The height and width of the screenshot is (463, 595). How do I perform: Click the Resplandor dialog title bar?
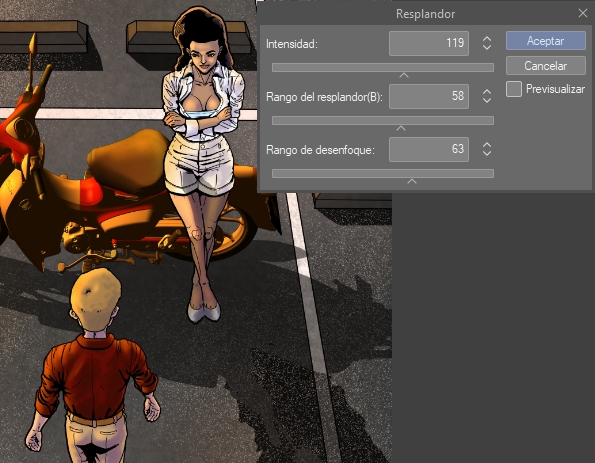coord(425,14)
